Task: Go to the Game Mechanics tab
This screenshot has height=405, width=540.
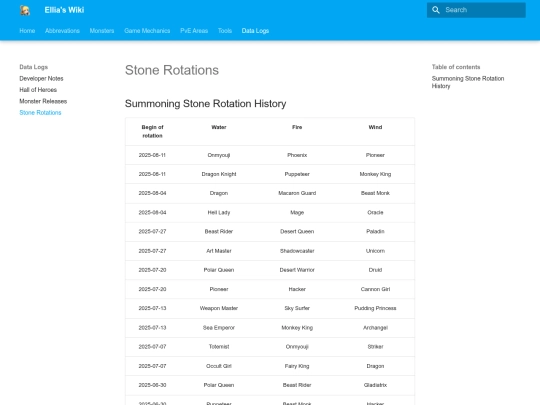Action: [147, 31]
